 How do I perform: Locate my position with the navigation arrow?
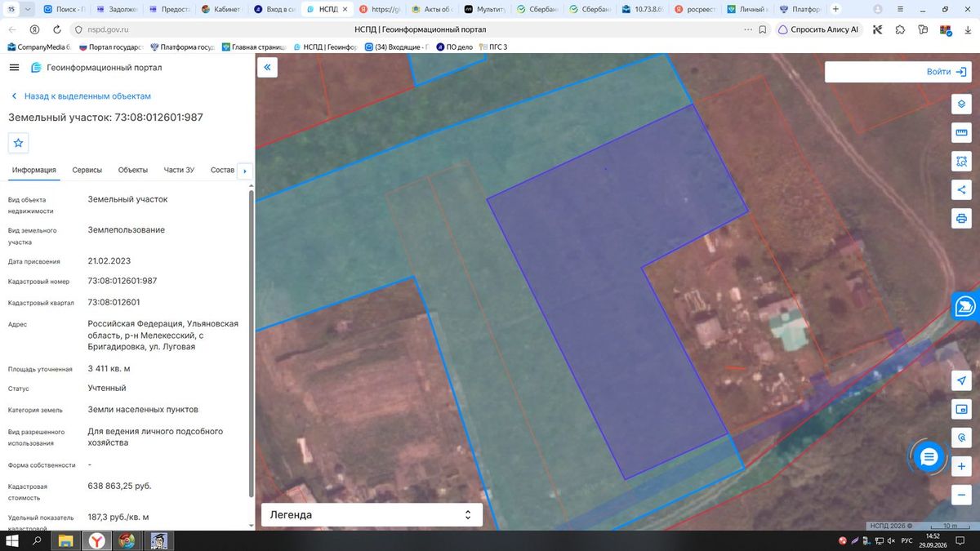[x=961, y=381]
